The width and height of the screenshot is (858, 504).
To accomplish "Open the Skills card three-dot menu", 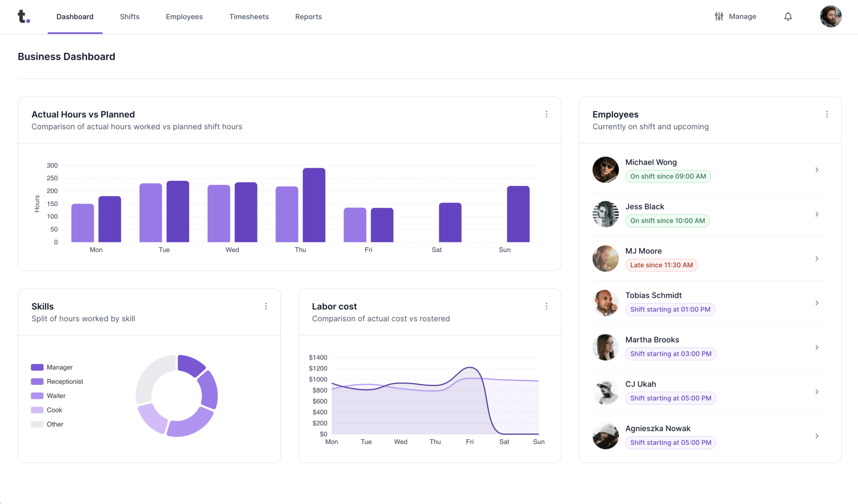I will click(266, 306).
